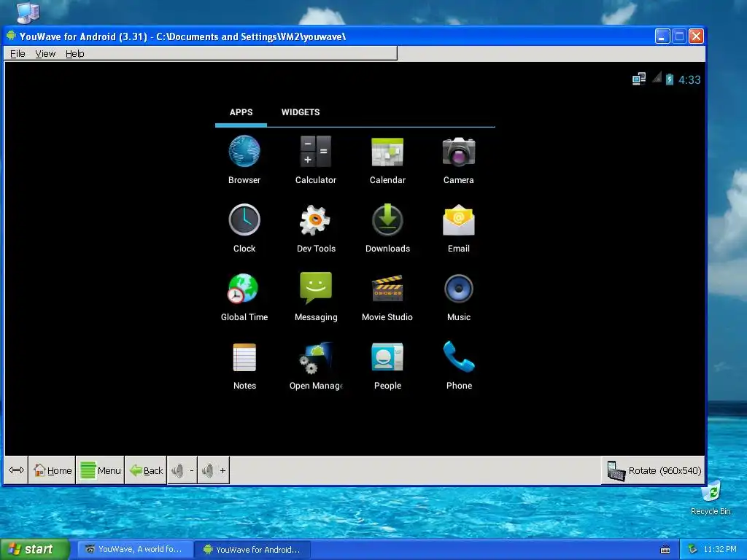The width and height of the screenshot is (747, 560).
Task: Open the Clock app
Action: click(244, 228)
